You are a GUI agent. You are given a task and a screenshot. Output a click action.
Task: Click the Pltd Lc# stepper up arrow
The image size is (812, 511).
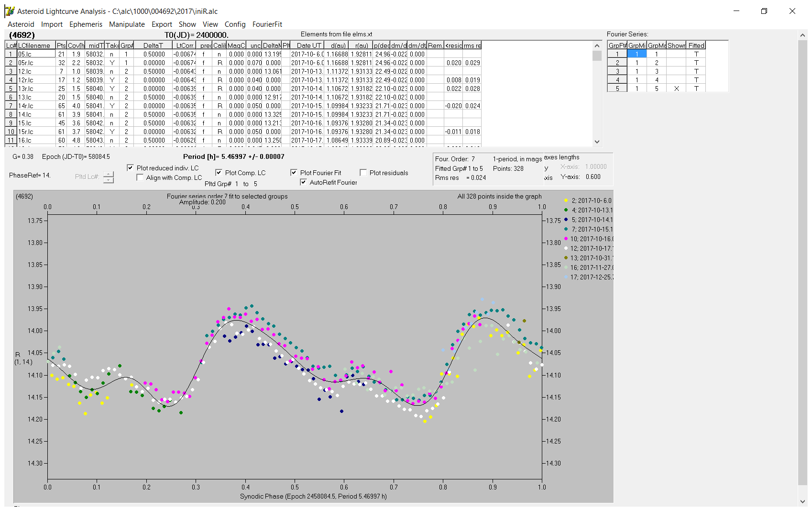tap(109, 174)
